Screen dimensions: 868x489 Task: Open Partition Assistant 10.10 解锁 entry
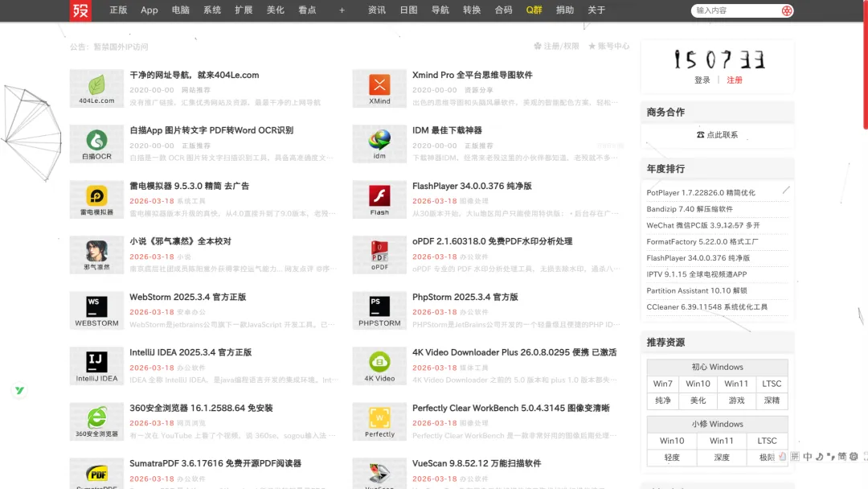[696, 290]
